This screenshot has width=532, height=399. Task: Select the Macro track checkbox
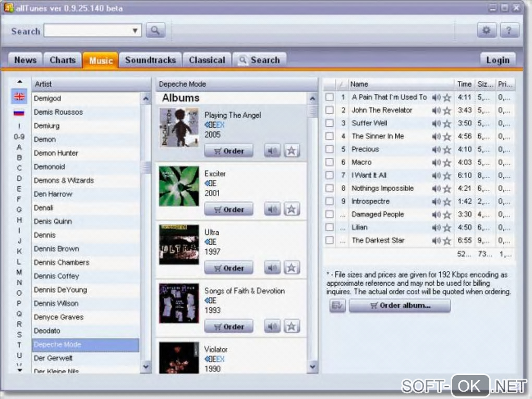pos(329,162)
